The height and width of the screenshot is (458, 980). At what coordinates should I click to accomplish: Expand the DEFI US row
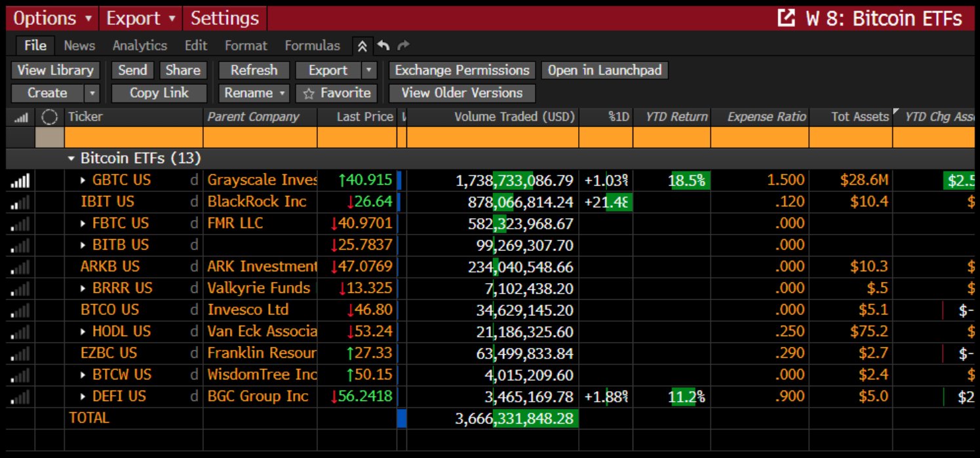[83, 396]
